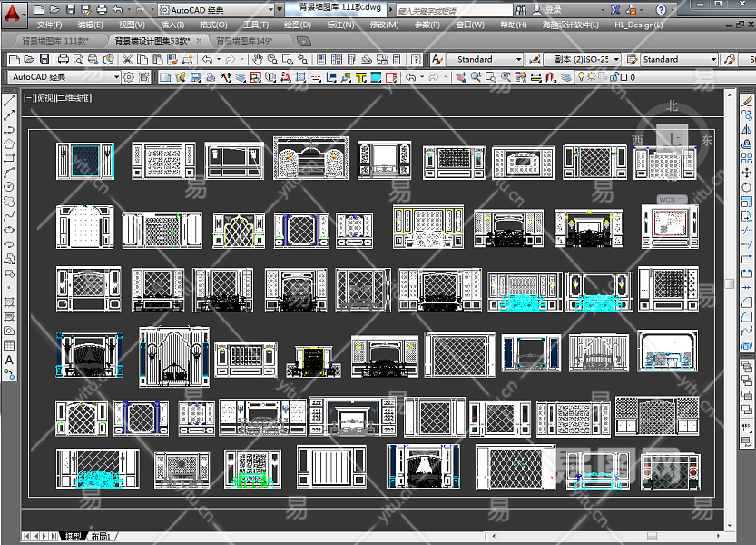Viewport: 756px width, 545px height.
Task: Click the layer 0 color swatch box
Action: pyautogui.click(x=624, y=78)
